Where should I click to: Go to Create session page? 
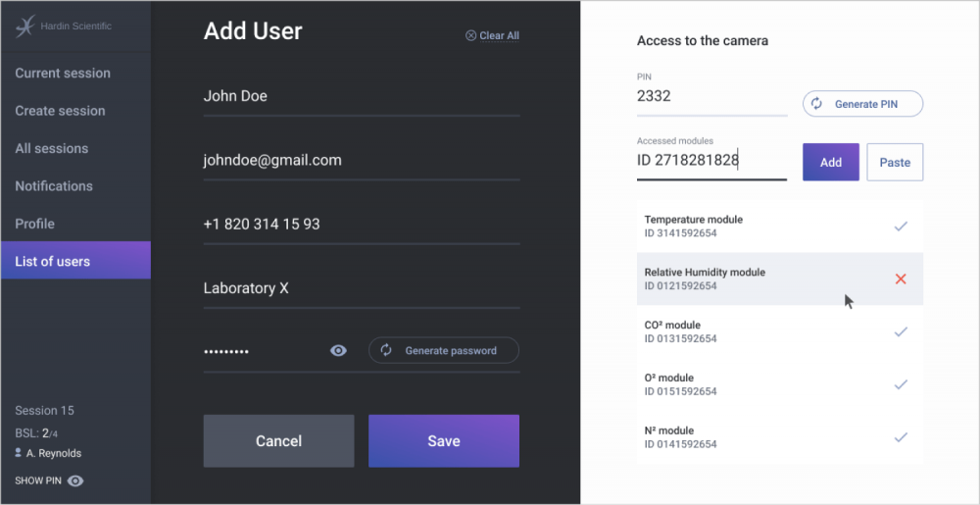point(60,111)
